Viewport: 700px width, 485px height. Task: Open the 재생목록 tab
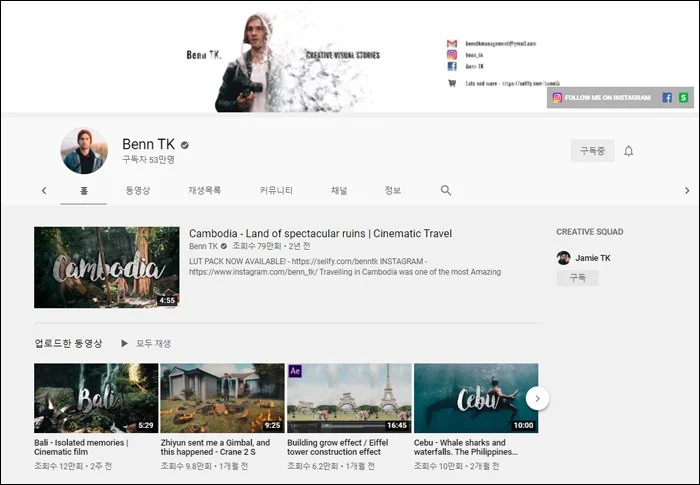204,191
